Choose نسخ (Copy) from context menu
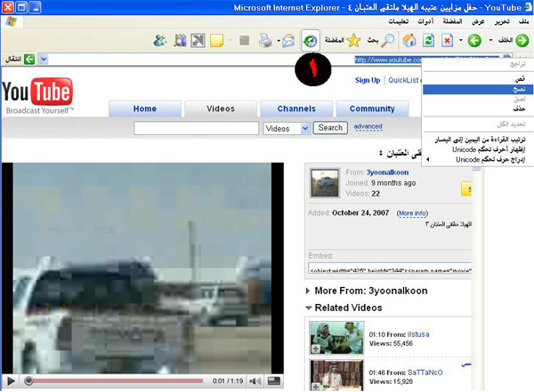The image size is (534, 392). tap(478, 89)
